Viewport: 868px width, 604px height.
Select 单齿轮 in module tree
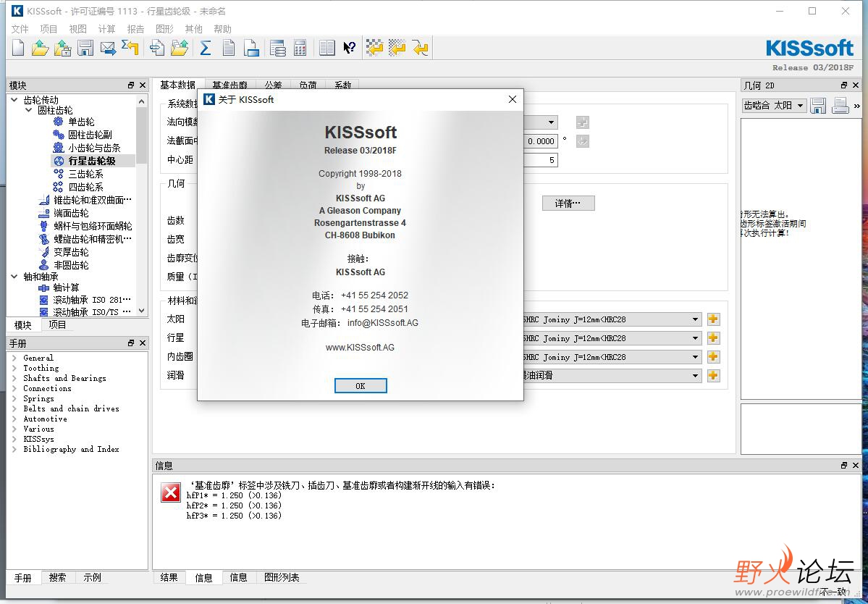click(x=81, y=122)
